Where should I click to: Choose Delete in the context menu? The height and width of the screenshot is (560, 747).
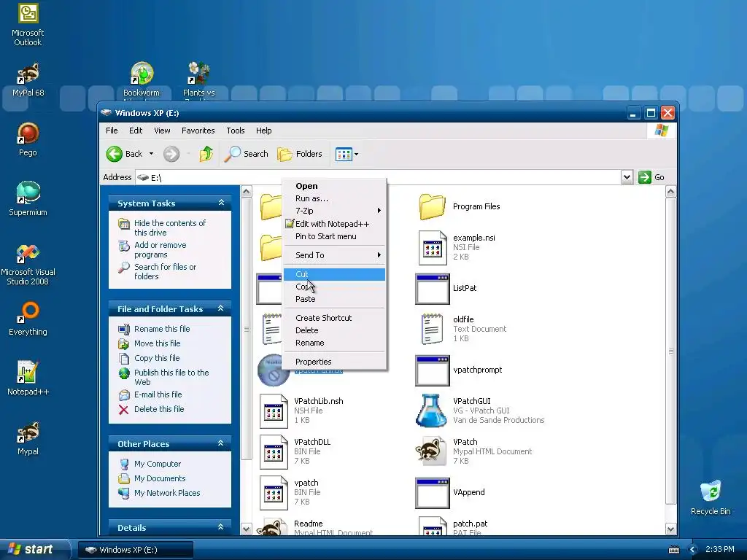coord(334,330)
